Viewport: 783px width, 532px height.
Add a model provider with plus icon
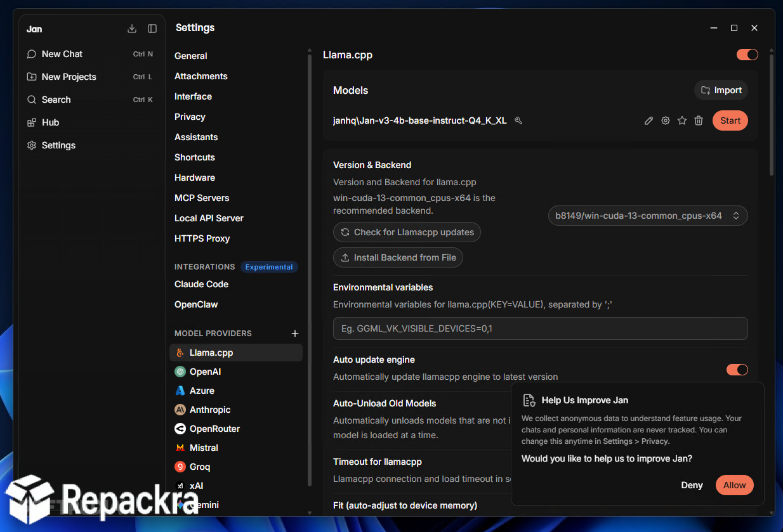[x=294, y=334]
